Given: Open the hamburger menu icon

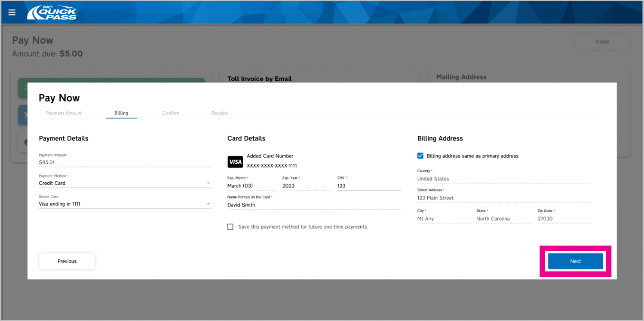Looking at the screenshot, I should tap(12, 12).
